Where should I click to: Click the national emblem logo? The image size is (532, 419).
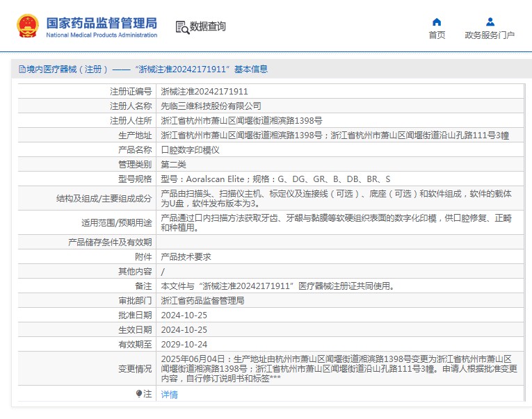[28, 26]
